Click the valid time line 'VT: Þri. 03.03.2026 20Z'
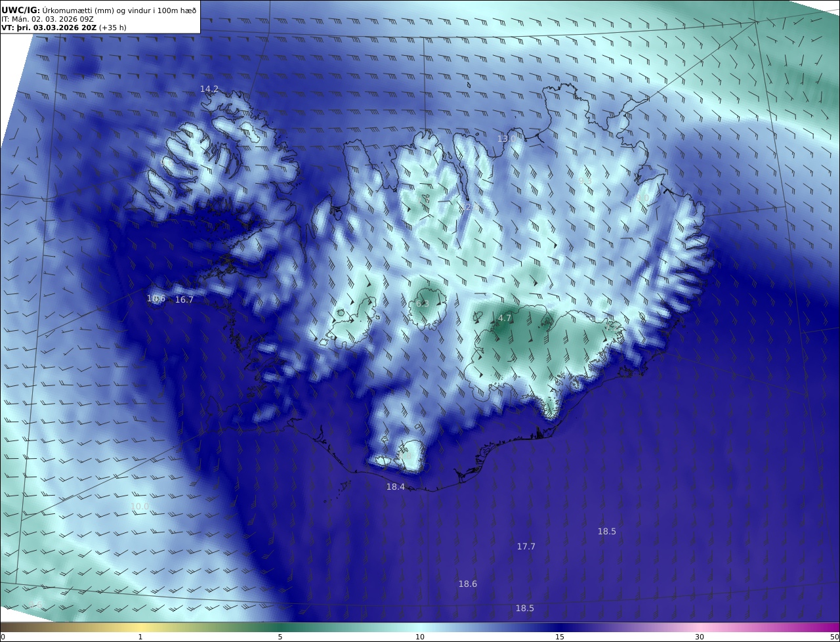 [x=49, y=28]
